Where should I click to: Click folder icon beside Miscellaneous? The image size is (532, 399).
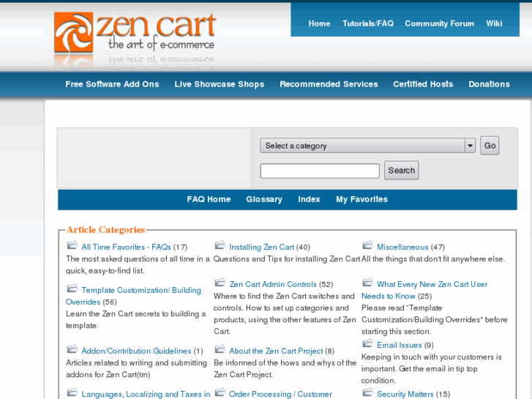pyautogui.click(x=367, y=245)
